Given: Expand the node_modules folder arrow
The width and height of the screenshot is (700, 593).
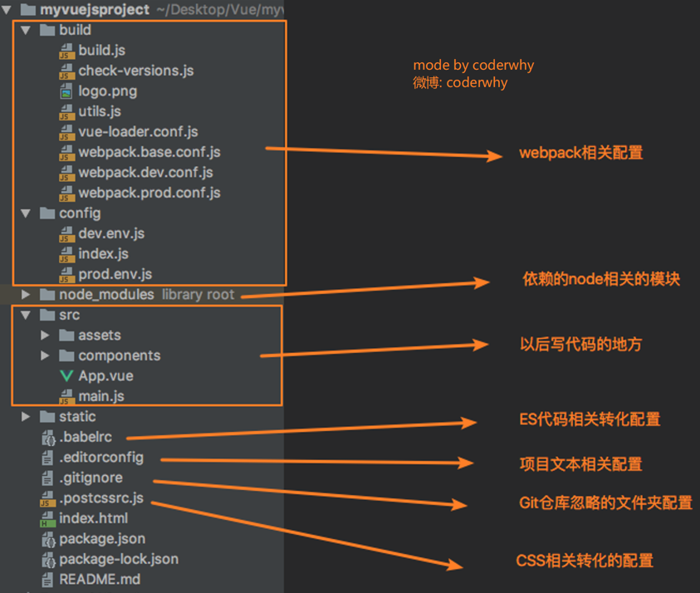Looking at the screenshot, I should tap(26, 295).
